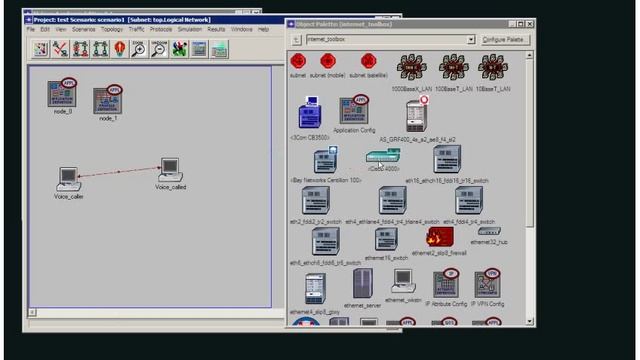The height and width of the screenshot is (360, 640).
Task: Maximize the Object Palette window
Action: (520, 24)
